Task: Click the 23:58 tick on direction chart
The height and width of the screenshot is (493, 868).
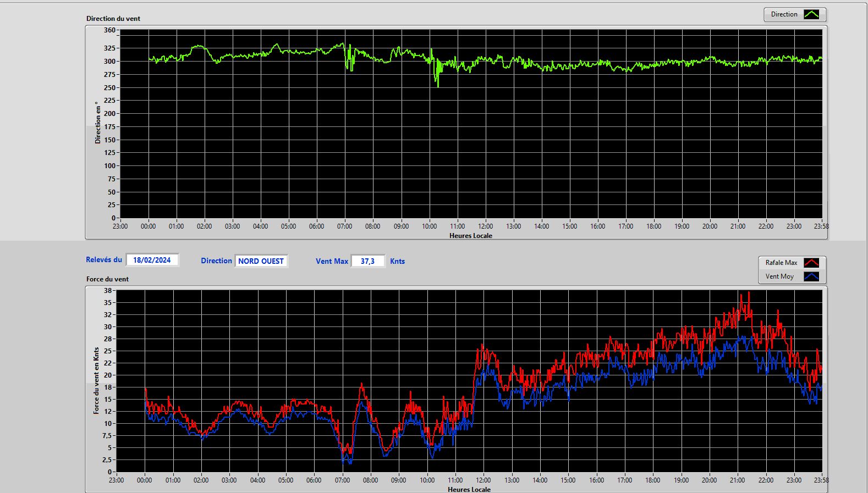Action: tap(821, 226)
